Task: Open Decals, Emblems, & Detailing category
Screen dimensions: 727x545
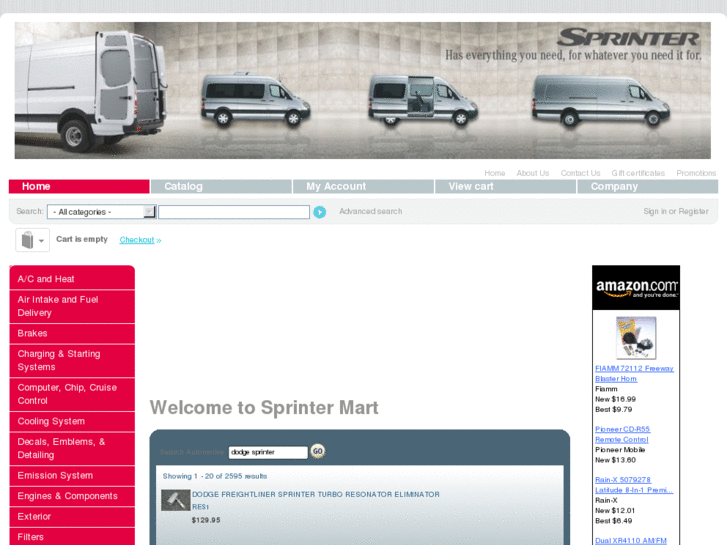Action: pos(72,449)
